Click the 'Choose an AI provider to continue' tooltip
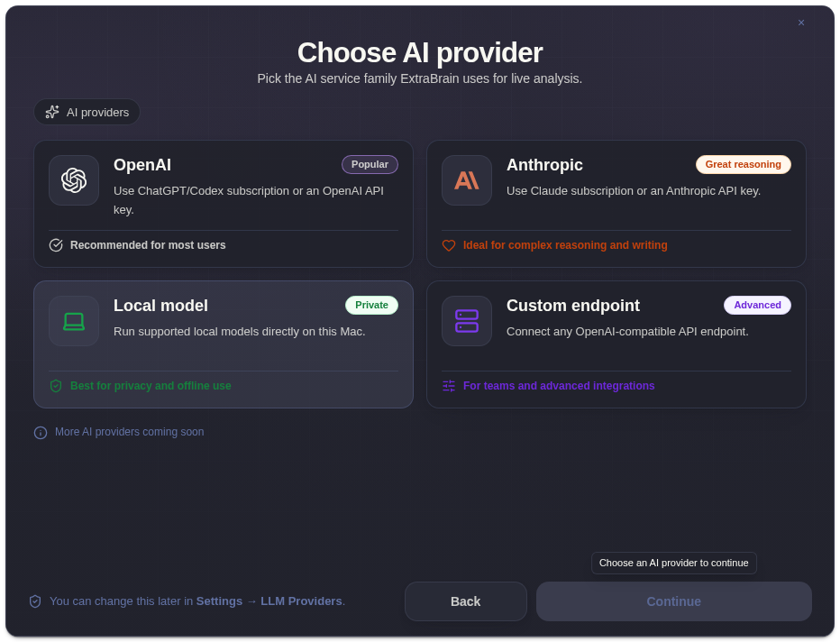840x642 pixels. click(673, 564)
